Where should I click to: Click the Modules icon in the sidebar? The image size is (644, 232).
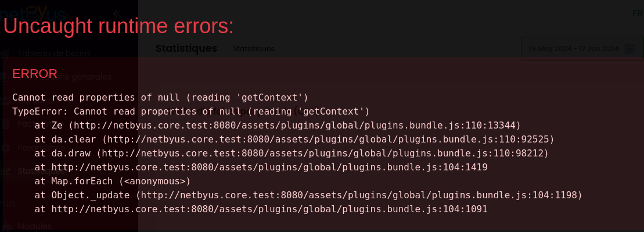[6, 226]
